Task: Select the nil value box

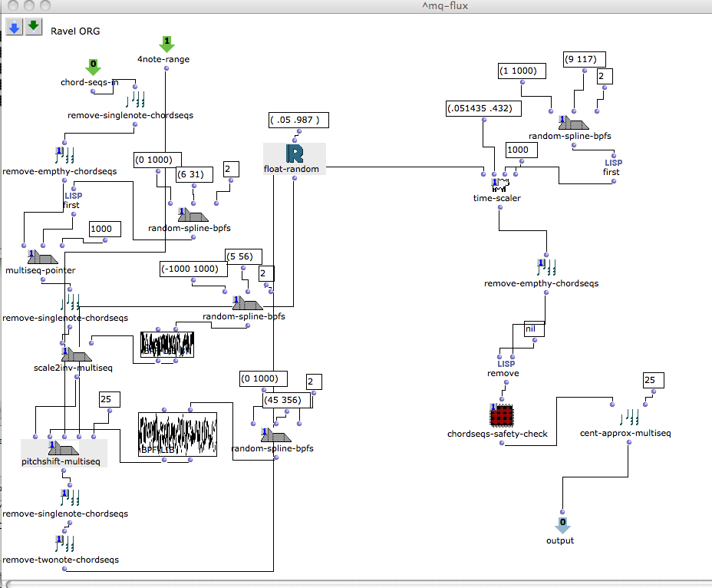Action: point(534,329)
